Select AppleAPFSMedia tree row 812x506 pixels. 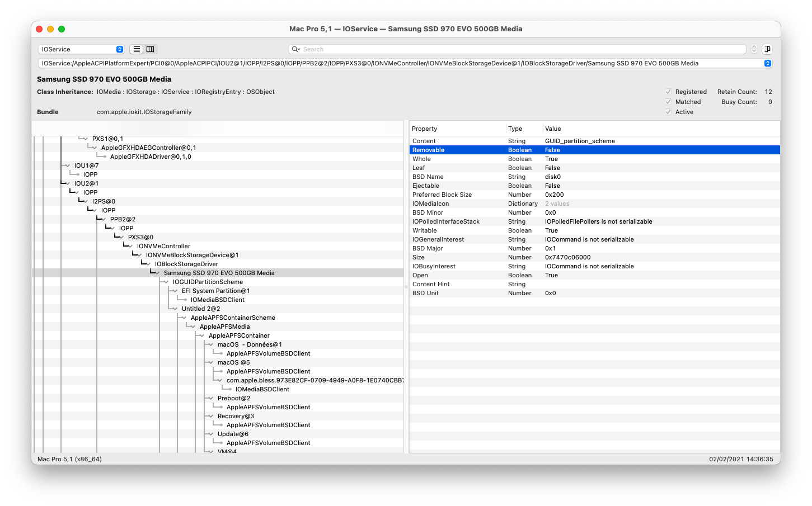[x=218, y=327]
